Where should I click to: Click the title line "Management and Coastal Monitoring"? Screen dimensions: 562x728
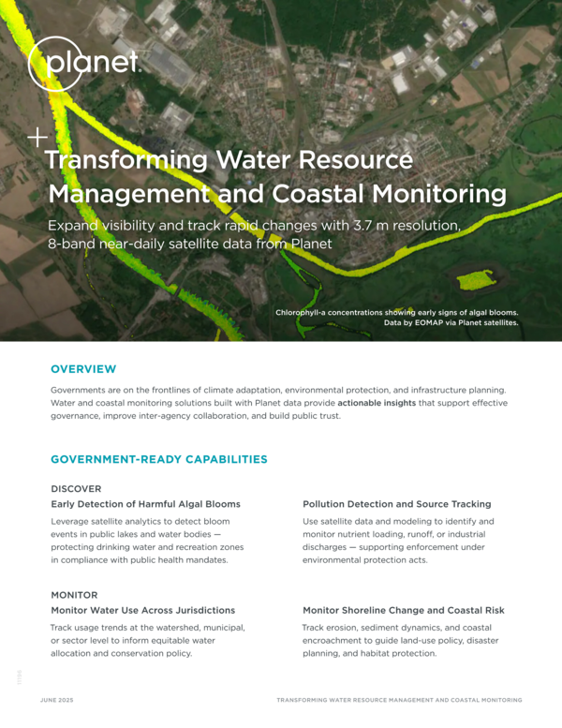coord(277,194)
